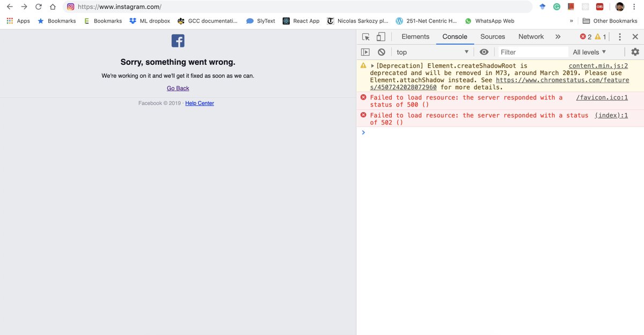This screenshot has height=335, width=644.
Task: Click the 'Sorry, something went wrong.' heading
Action: [178, 62]
